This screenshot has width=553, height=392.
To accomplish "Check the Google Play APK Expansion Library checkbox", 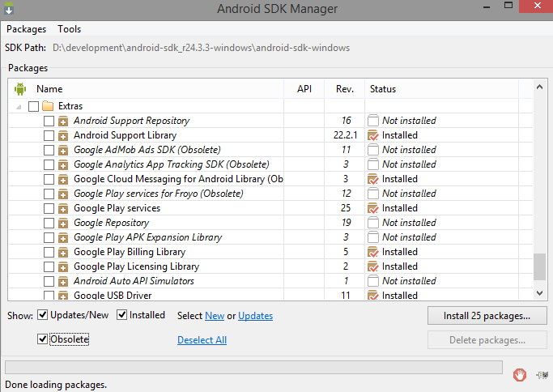I will pyautogui.click(x=49, y=238).
